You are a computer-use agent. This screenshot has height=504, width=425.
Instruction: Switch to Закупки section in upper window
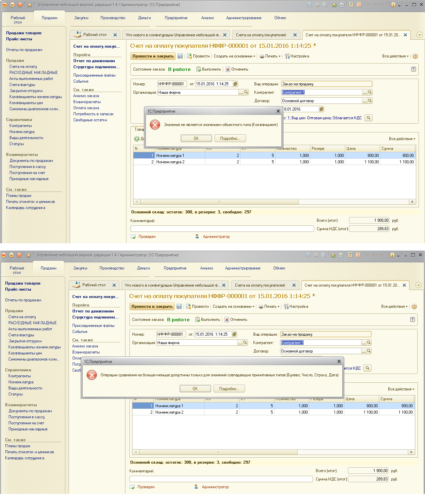(x=81, y=18)
